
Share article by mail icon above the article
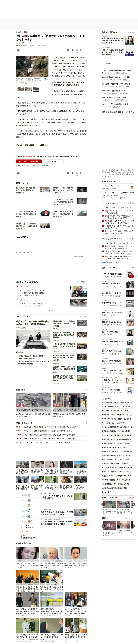coord(68,50)
